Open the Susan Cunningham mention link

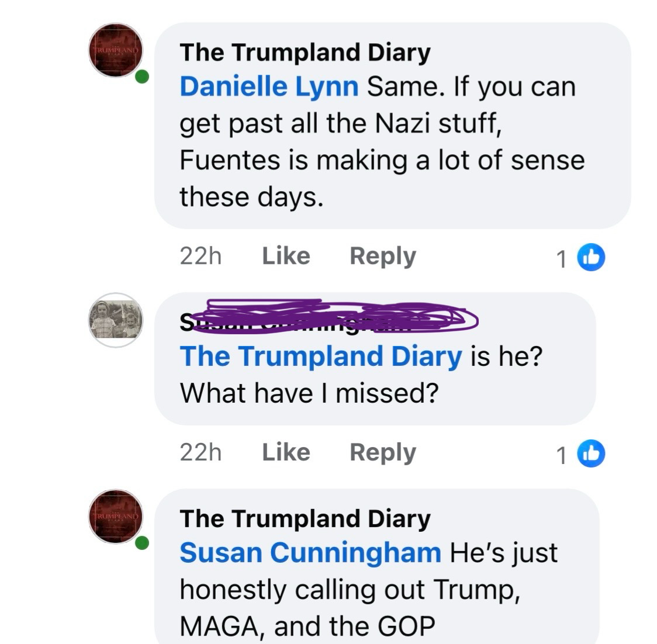tap(310, 553)
